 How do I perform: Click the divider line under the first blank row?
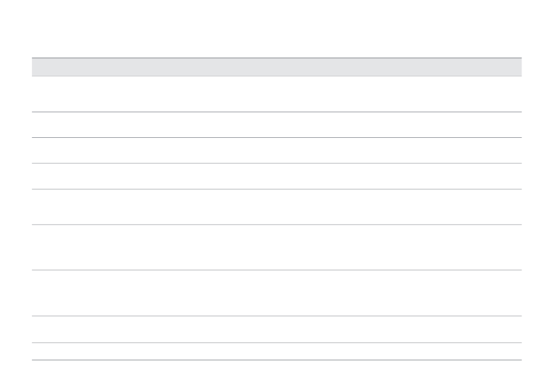[x=276, y=112]
